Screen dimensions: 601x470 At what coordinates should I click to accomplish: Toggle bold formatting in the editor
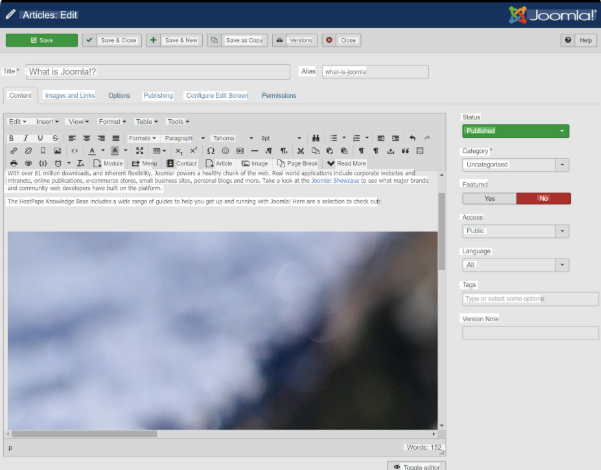pos(11,138)
